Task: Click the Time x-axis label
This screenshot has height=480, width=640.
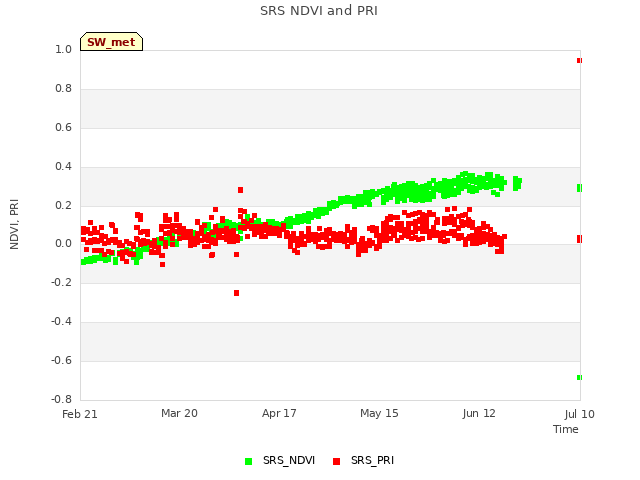Action: (x=566, y=429)
